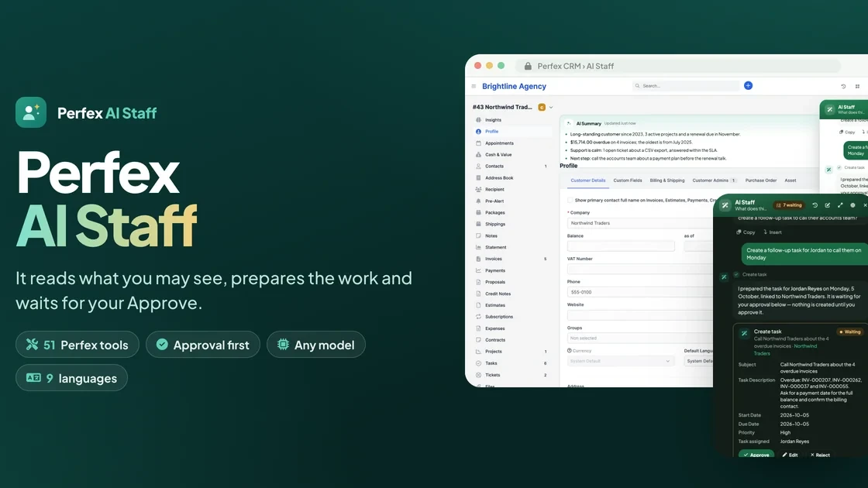Viewport: 868px width, 488px height.
Task: Click the Balance input field
Action: point(621,246)
